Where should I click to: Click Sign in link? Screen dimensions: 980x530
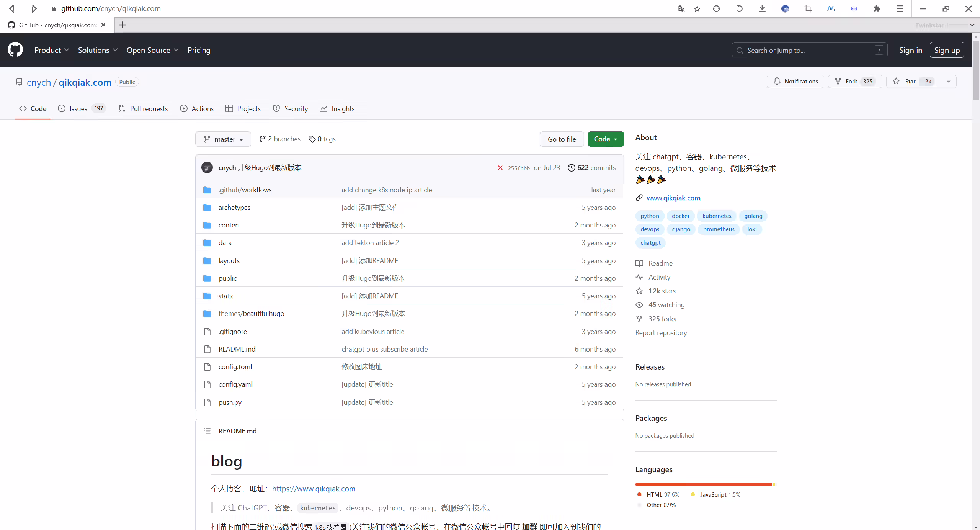click(911, 50)
